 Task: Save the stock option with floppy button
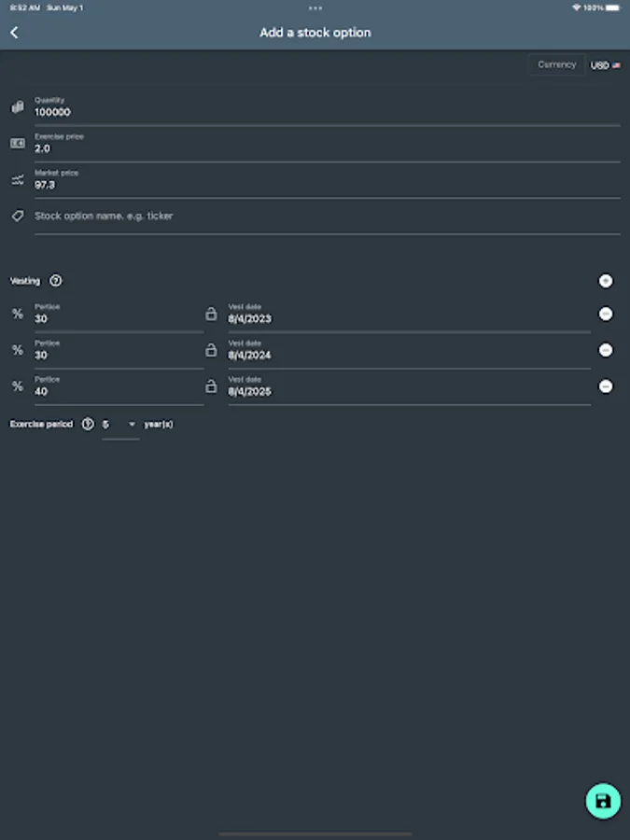[x=603, y=801]
